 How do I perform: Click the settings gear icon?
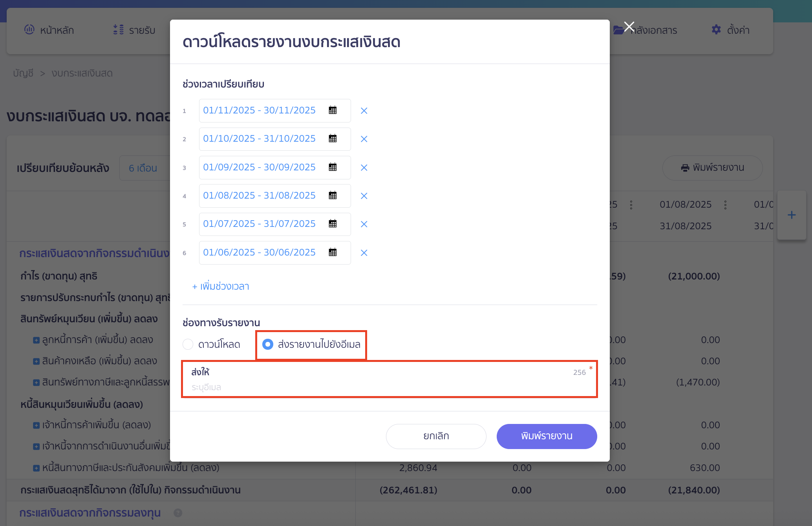(716, 30)
